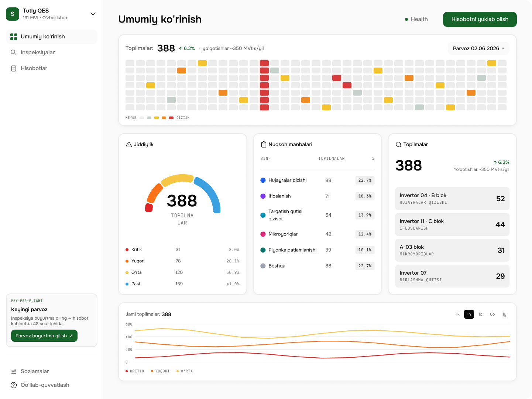Select the 1k time range toggle
This screenshot has height=399, width=532.
click(458, 314)
